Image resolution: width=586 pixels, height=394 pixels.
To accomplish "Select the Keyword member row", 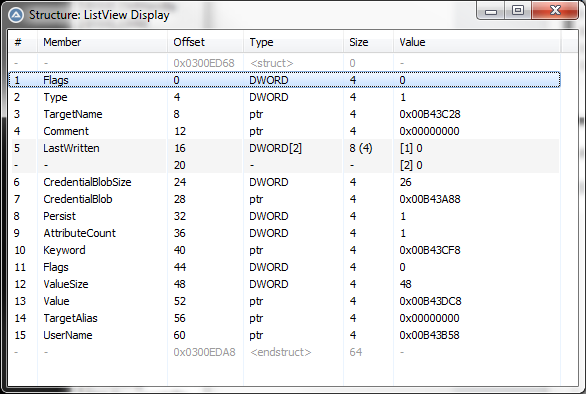I will (x=284, y=250).
